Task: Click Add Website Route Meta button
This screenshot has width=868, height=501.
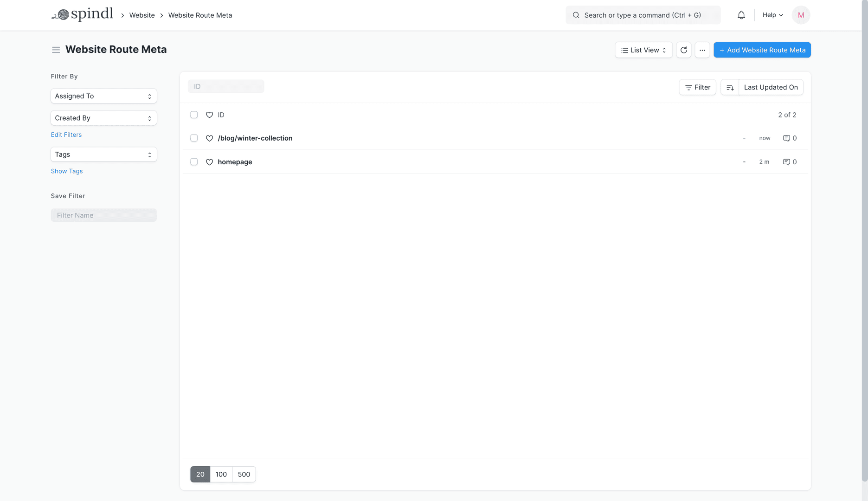Action: tap(762, 50)
